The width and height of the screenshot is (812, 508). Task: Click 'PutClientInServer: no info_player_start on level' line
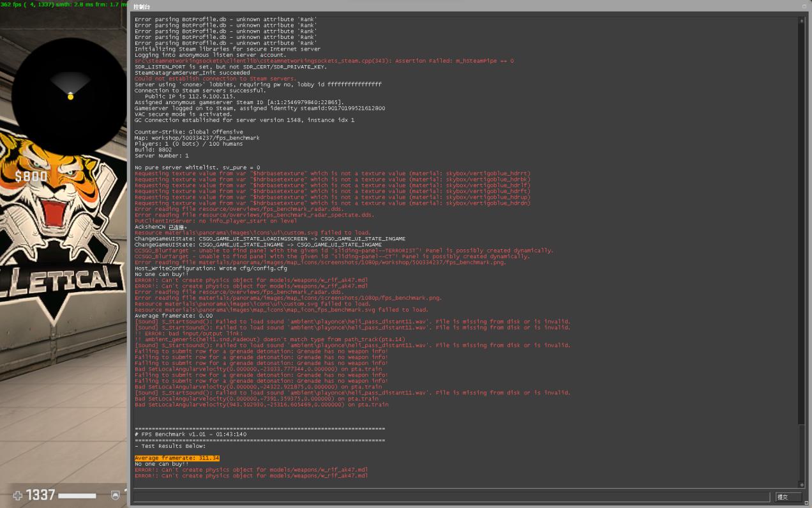216,220
